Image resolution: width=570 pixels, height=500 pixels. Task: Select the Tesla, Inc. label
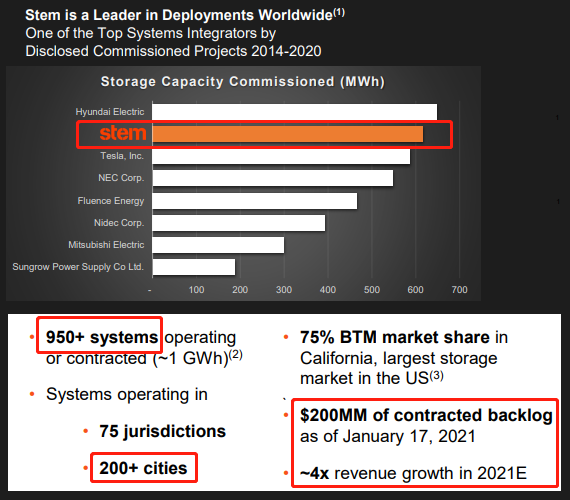[x=122, y=156]
